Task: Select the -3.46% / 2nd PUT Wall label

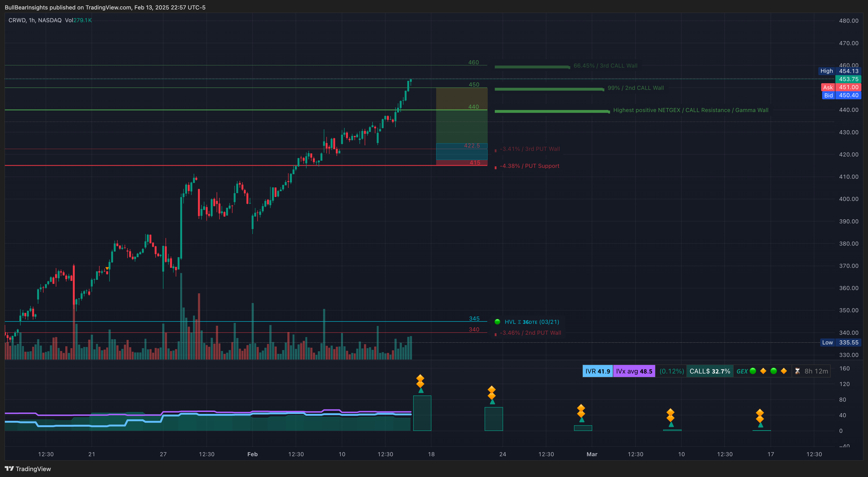Action: pos(530,333)
